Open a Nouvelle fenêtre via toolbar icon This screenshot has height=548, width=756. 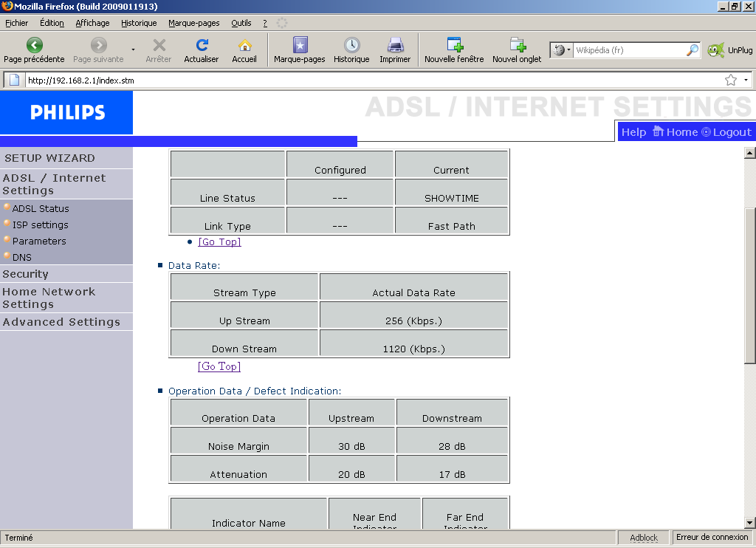454,45
